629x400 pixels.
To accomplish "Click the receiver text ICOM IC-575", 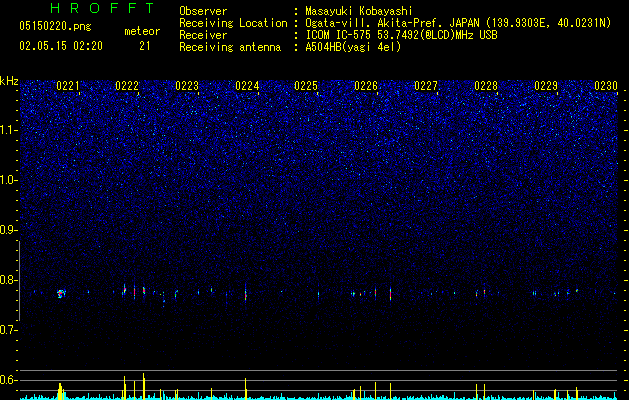I will [x=401, y=35].
